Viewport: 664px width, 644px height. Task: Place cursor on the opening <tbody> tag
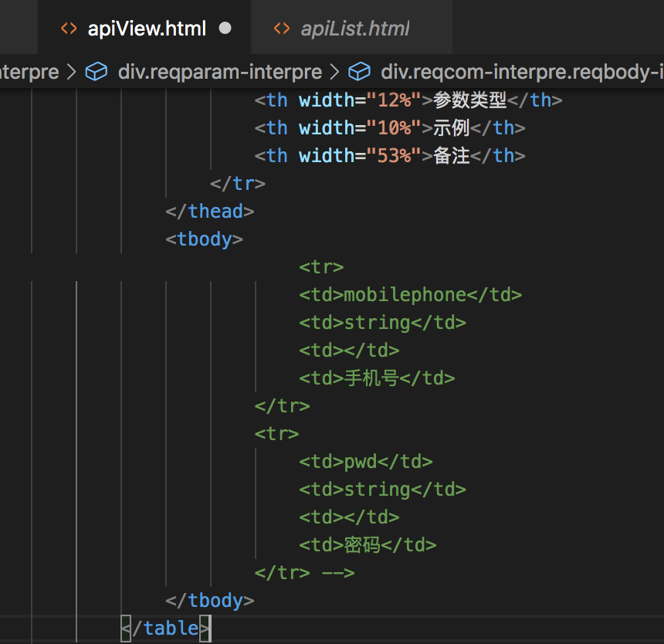point(204,239)
